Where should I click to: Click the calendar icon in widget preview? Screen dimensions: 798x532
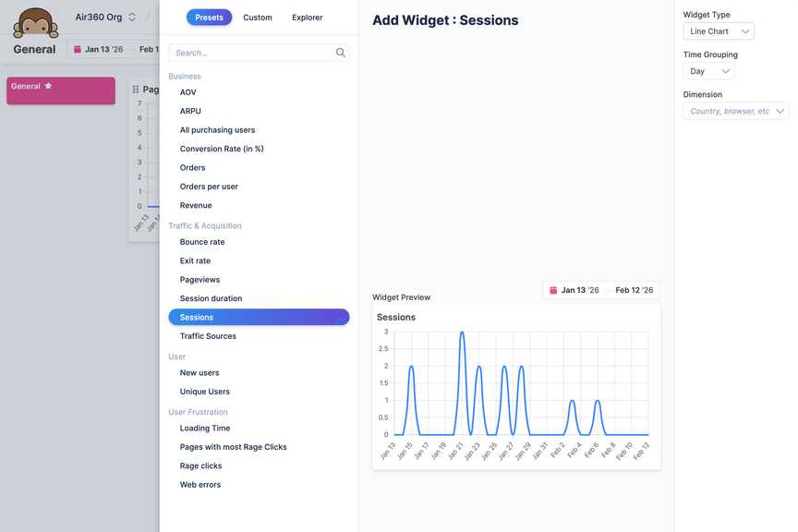pos(553,290)
